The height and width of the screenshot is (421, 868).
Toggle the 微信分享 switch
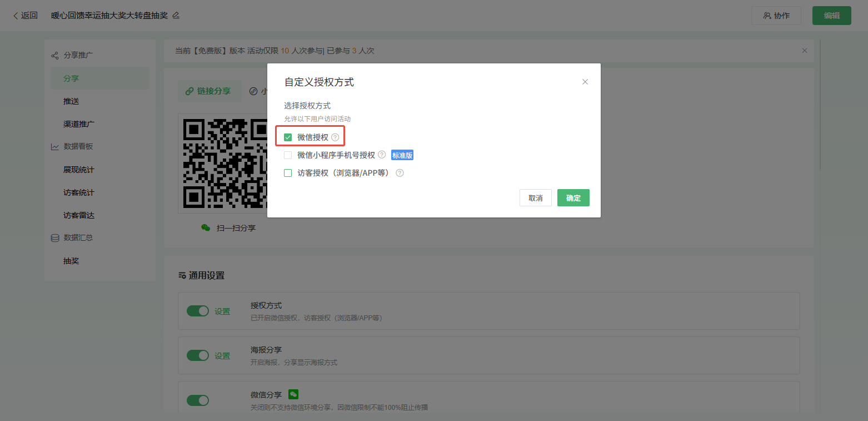click(x=198, y=400)
